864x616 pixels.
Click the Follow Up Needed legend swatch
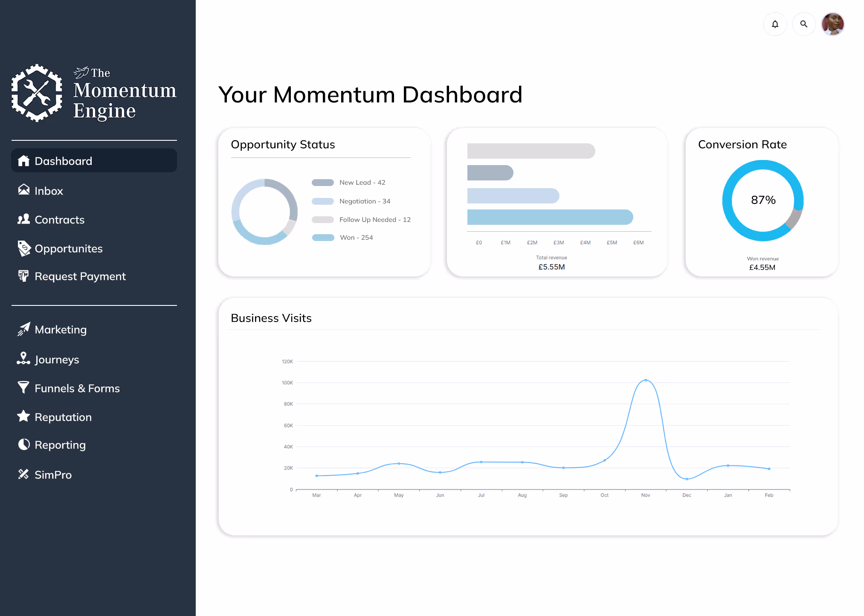coord(323,220)
